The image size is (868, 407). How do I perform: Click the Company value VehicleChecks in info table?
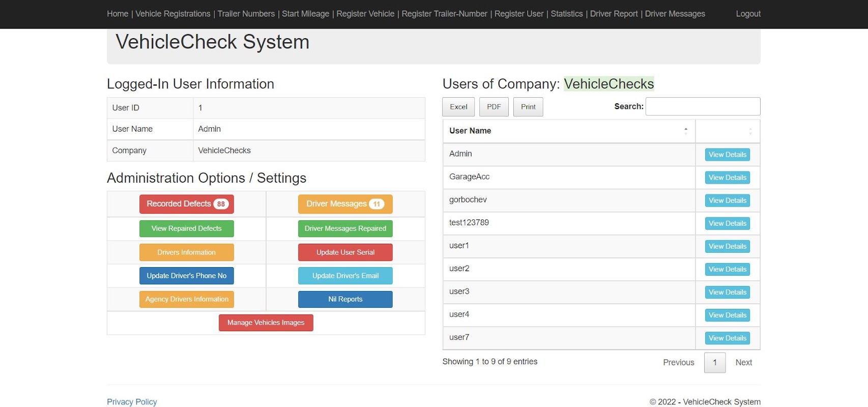pyautogui.click(x=224, y=151)
